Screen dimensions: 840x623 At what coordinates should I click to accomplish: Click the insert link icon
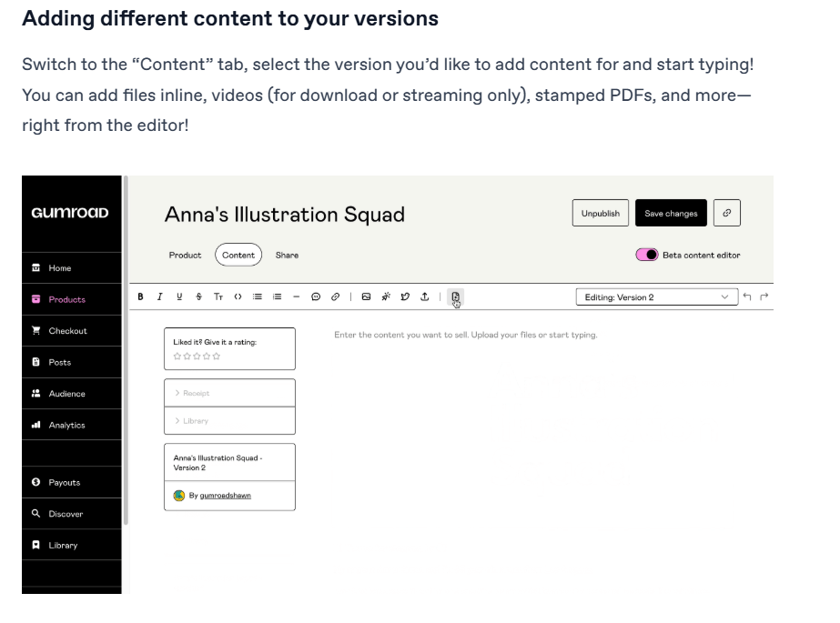pyautogui.click(x=334, y=296)
